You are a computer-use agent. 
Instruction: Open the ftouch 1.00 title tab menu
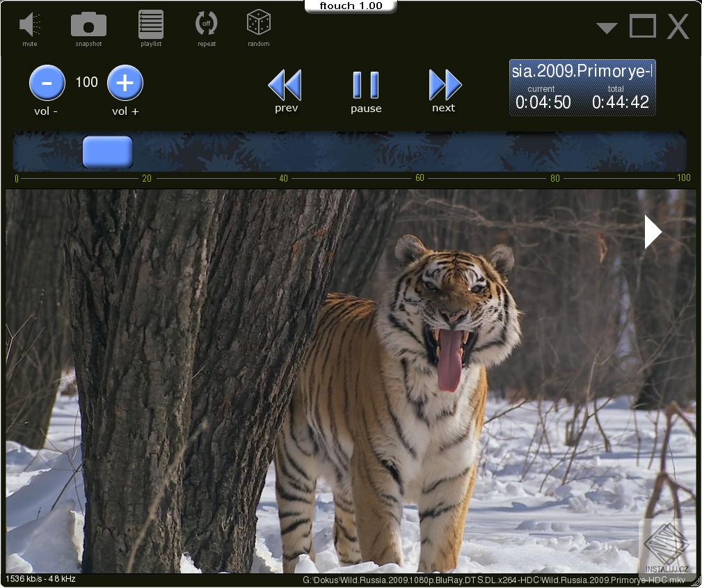pos(351,6)
